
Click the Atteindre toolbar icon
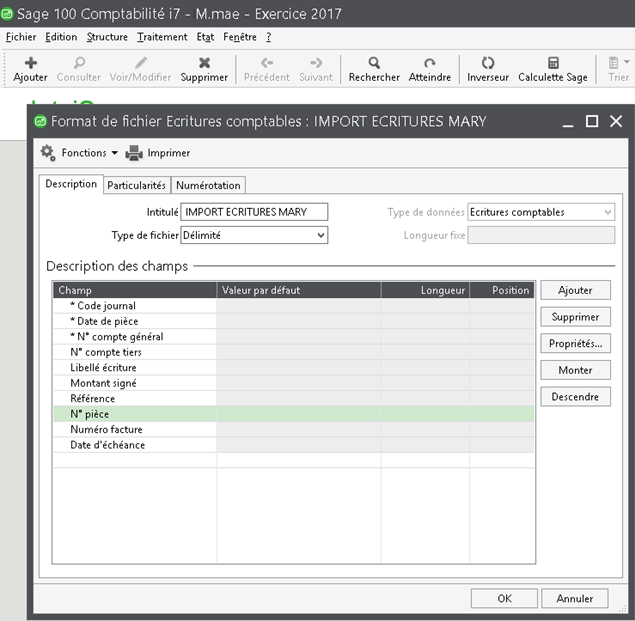point(430,63)
